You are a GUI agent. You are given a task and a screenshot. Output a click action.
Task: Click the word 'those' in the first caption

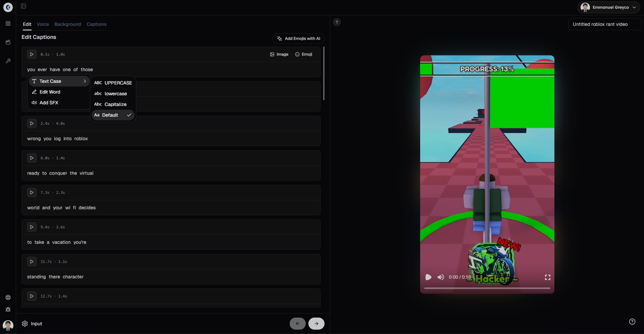[87, 69]
